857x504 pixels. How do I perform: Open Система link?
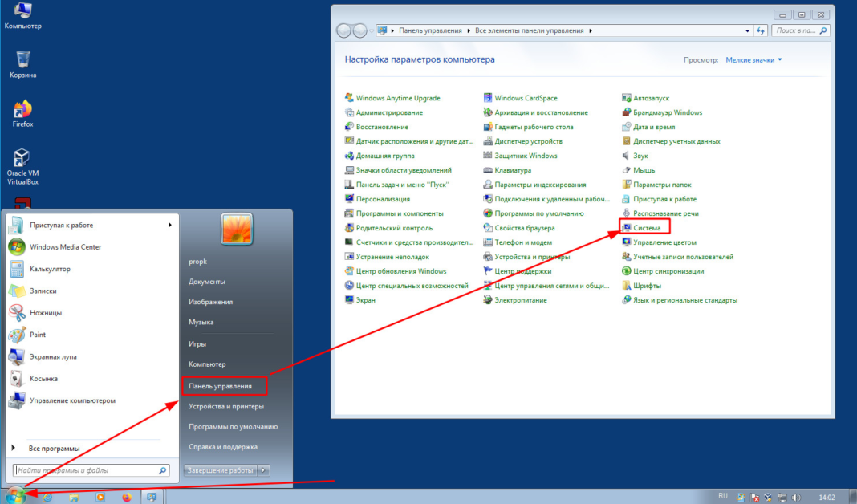[647, 228]
